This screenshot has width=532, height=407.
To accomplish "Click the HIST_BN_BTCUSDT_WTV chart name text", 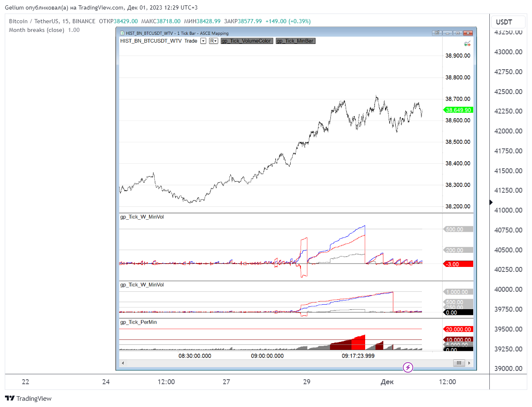I will pyautogui.click(x=151, y=41).
